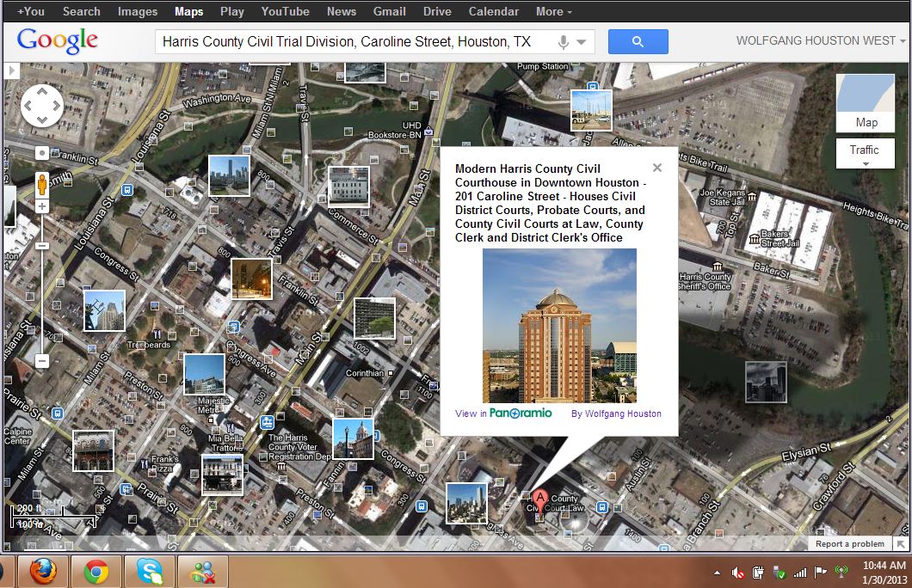Viewport: 912px width, 588px height.
Task: Click the blue search magnifier button
Action: coord(638,41)
